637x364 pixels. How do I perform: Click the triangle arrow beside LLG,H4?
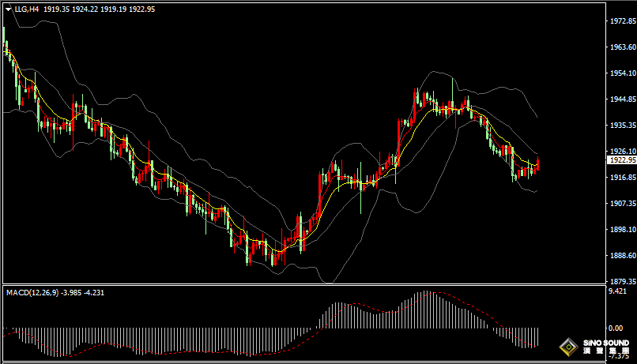(7, 8)
